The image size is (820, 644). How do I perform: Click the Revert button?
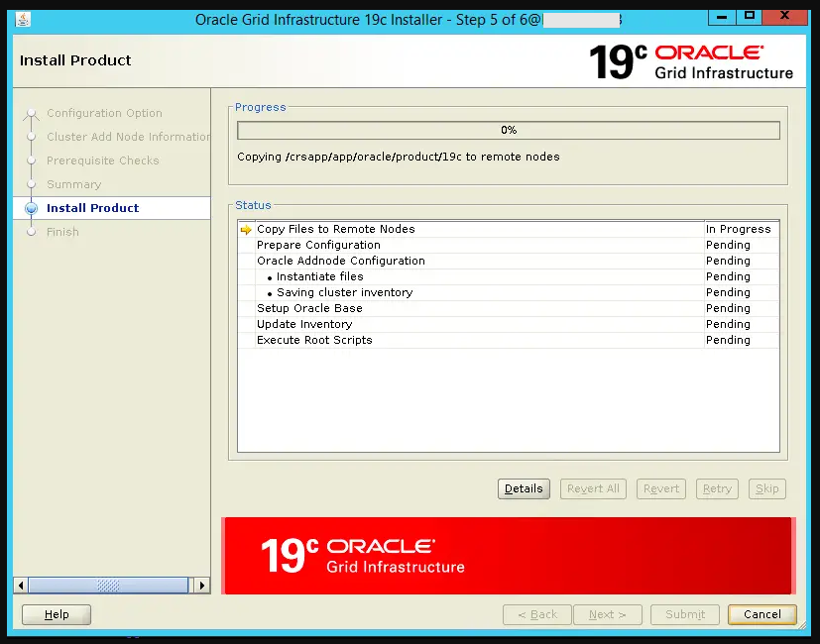(x=661, y=488)
